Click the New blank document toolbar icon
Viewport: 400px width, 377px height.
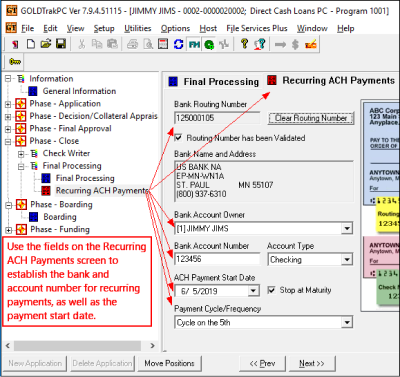31,44
